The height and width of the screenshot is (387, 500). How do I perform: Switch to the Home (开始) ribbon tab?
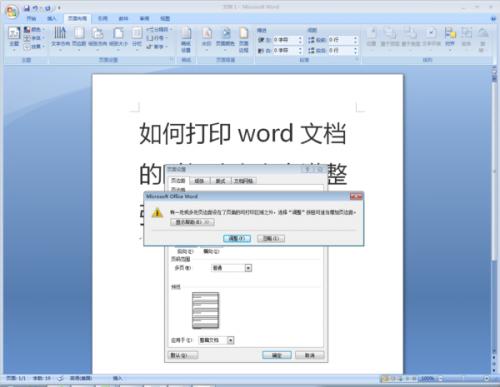click(x=31, y=18)
